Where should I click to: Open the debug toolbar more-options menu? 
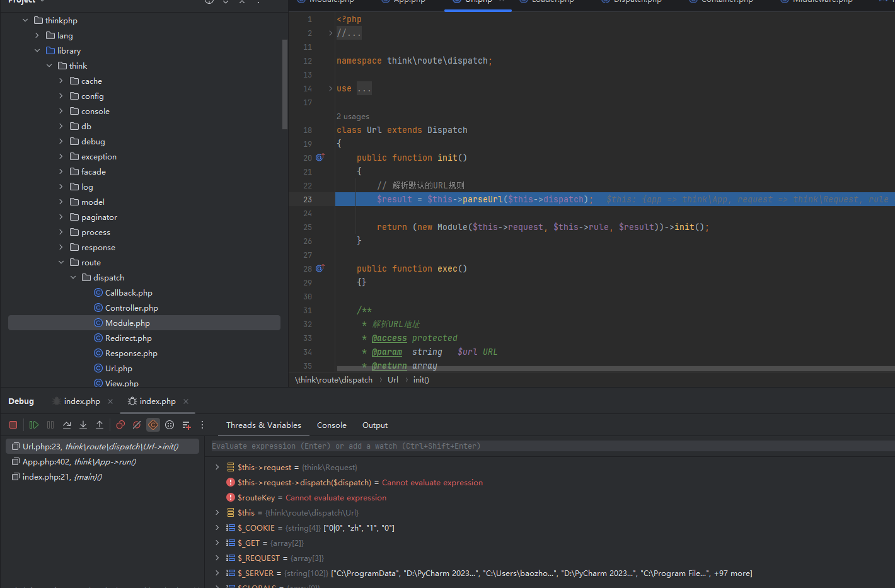(202, 425)
